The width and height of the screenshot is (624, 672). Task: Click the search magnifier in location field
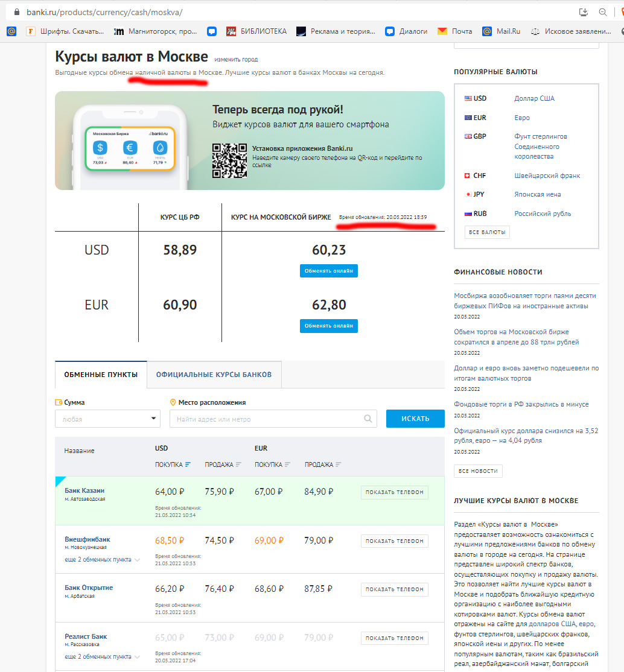click(x=368, y=419)
